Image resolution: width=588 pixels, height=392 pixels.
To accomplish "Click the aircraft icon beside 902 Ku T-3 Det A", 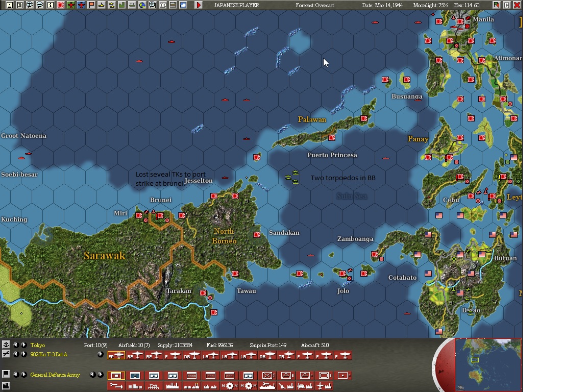I will (6, 354).
